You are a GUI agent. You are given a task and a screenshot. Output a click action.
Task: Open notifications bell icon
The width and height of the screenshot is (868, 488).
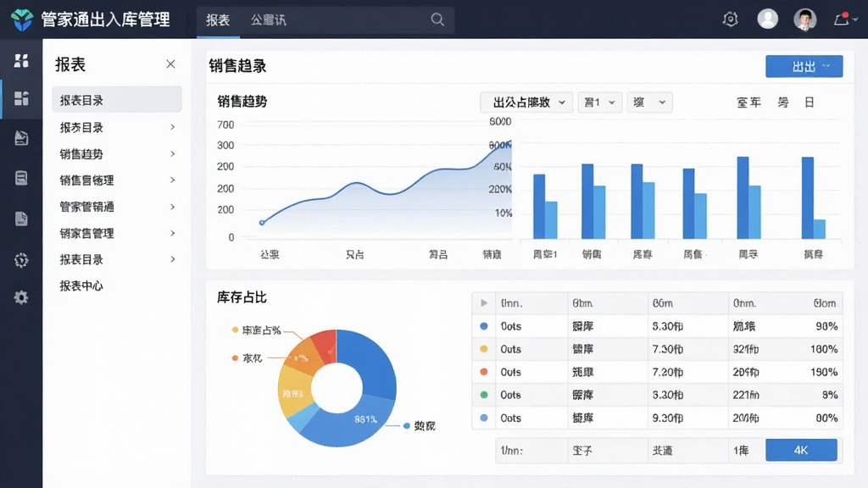click(842, 19)
